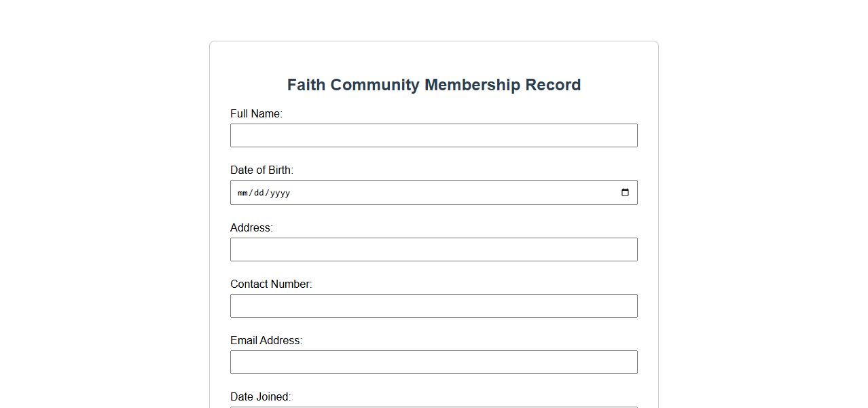The width and height of the screenshot is (868, 408).
Task: Click the "Full Name:" label
Action: pos(256,114)
